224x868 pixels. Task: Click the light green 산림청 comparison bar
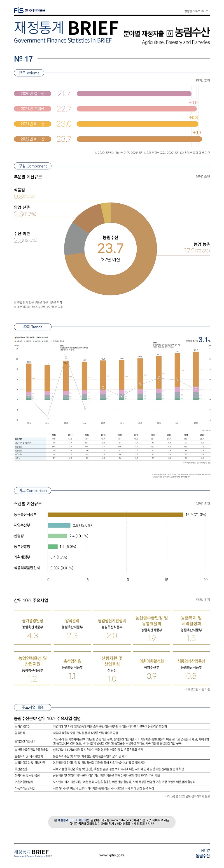[58, 536]
